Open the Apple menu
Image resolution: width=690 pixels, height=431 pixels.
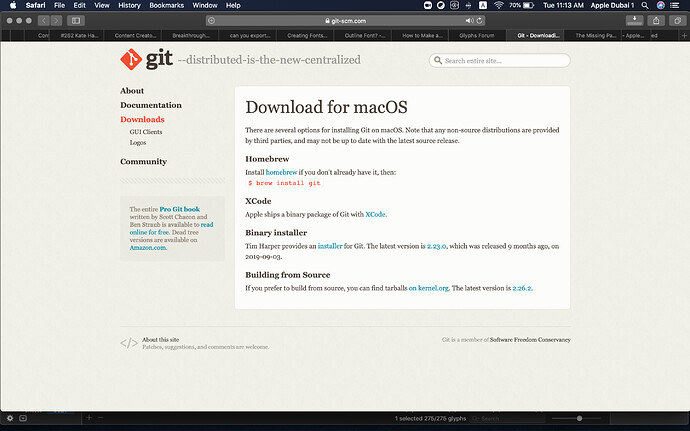[13, 5]
